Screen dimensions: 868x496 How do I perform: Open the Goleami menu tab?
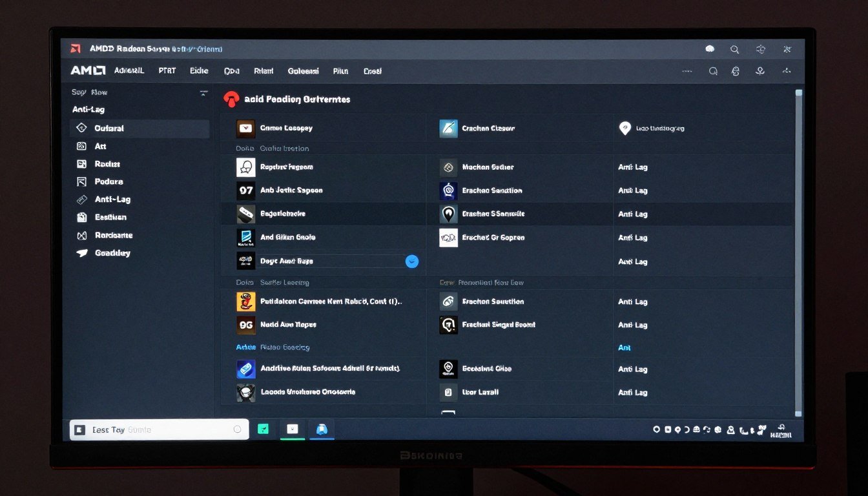coord(303,71)
